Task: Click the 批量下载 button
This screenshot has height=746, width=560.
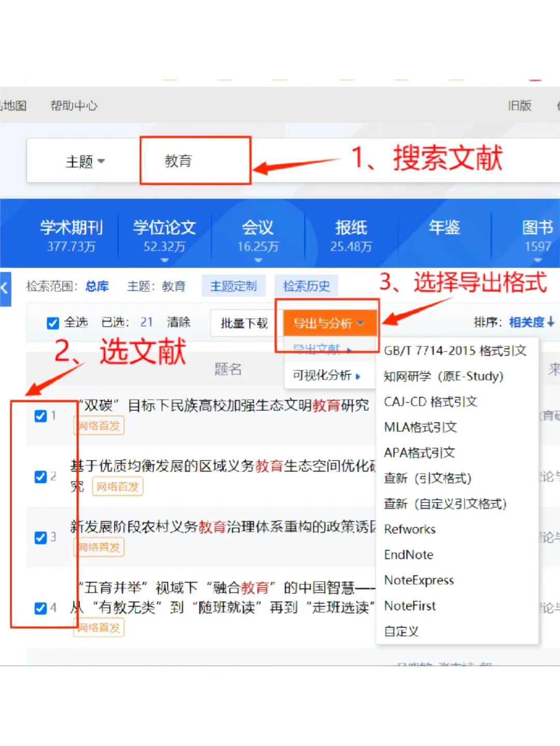Action: pos(244,323)
